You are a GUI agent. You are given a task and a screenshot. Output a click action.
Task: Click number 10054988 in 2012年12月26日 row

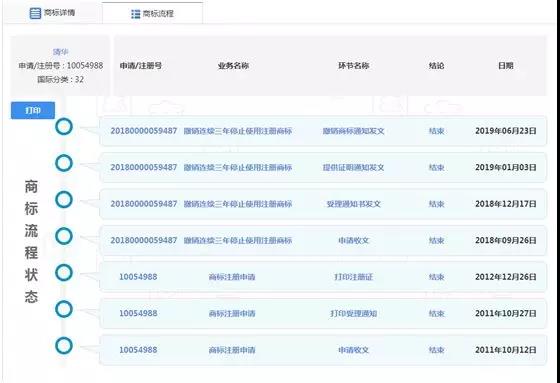pyautogui.click(x=138, y=277)
